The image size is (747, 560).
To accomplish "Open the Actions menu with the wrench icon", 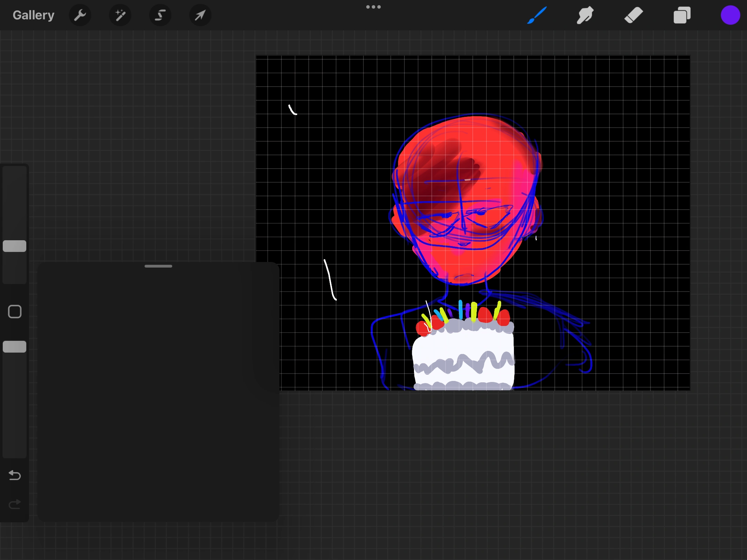I will tap(80, 15).
